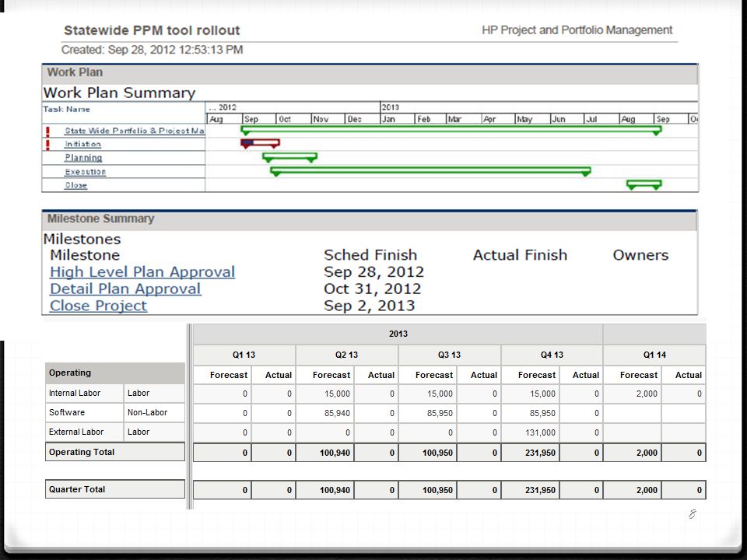Image resolution: width=747 pixels, height=560 pixels.
Task: Click the Q1 13 quarter header
Action: 244,355
